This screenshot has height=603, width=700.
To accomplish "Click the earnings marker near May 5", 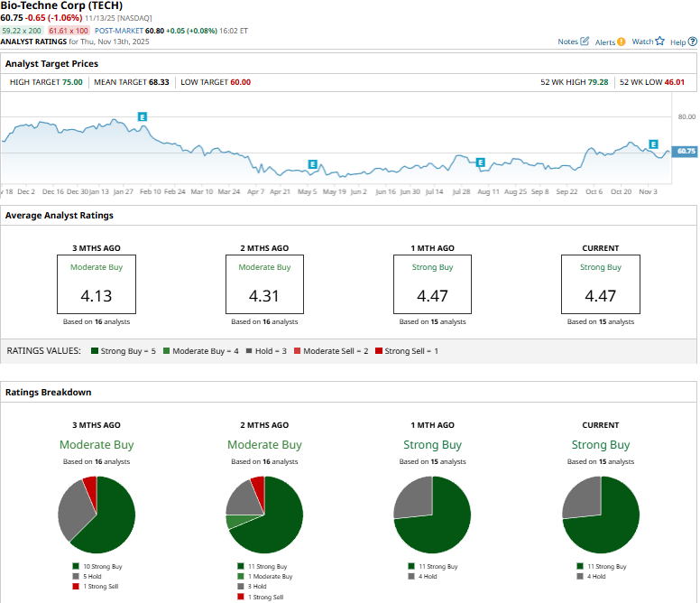I will coord(312,164).
